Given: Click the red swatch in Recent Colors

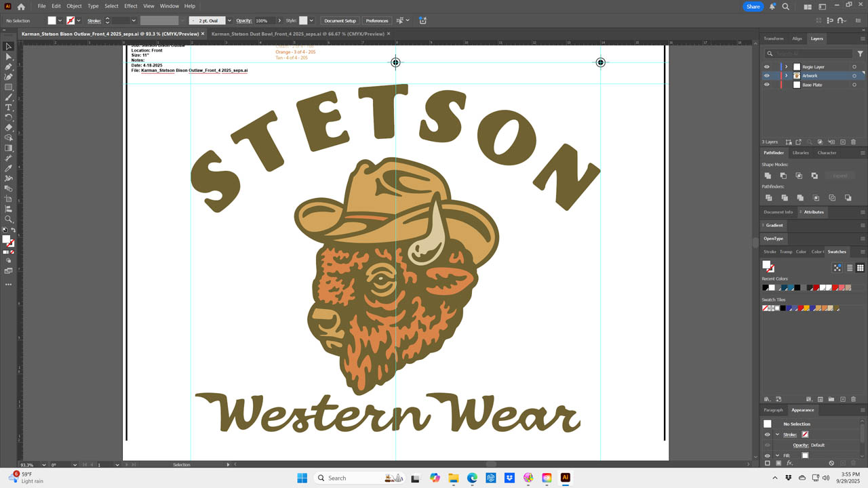Looking at the screenshot, I should 816,288.
